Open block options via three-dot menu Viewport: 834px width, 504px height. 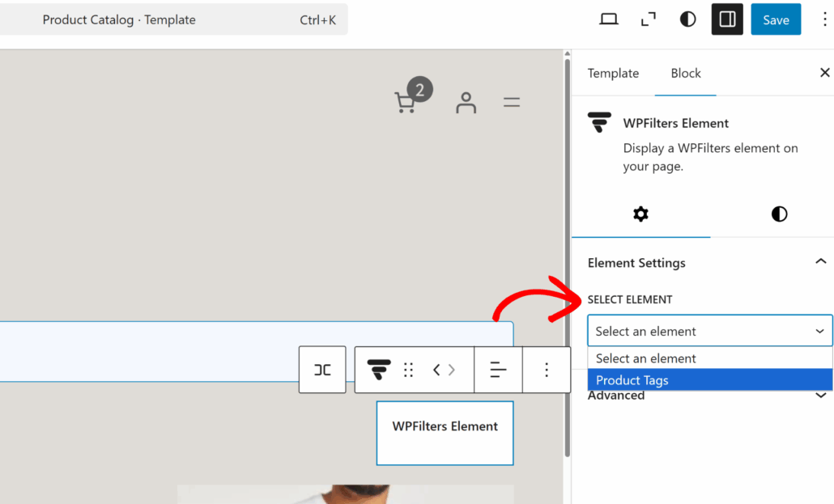point(547,370)
